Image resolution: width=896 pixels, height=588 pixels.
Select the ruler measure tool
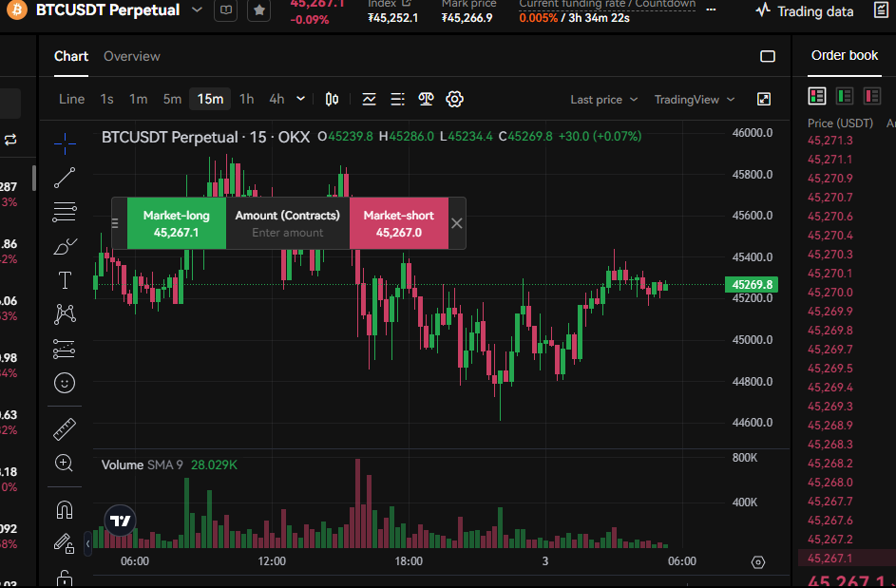coord(65,429)
